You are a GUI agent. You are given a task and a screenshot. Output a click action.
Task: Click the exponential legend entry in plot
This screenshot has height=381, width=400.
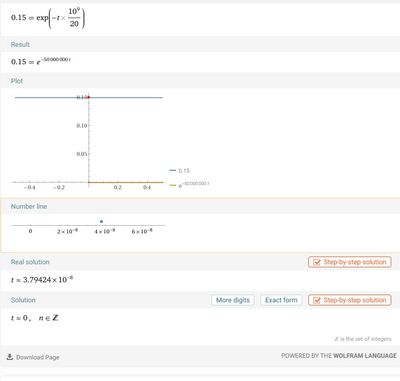click(x=189, y=184)
